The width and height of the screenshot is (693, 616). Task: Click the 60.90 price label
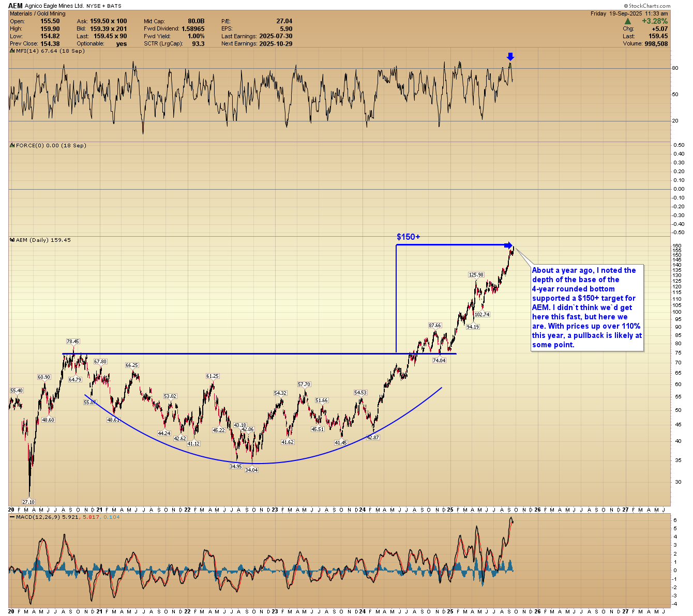point(44,377)
